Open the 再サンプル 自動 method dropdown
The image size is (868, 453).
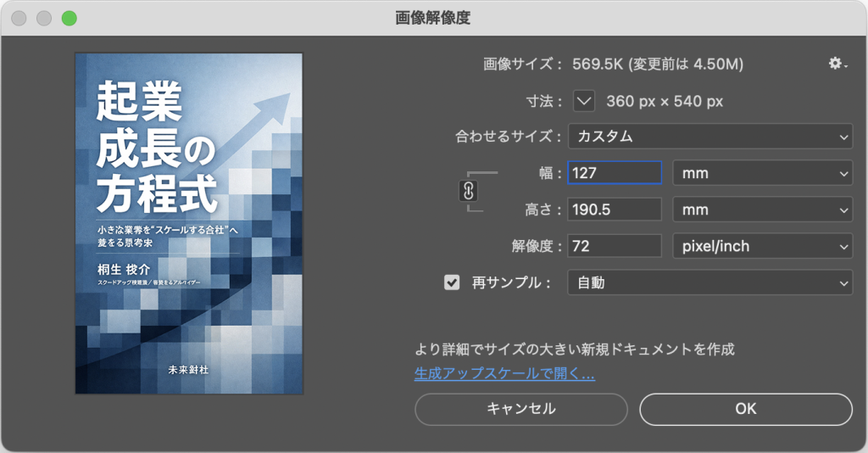click(709, 282)
